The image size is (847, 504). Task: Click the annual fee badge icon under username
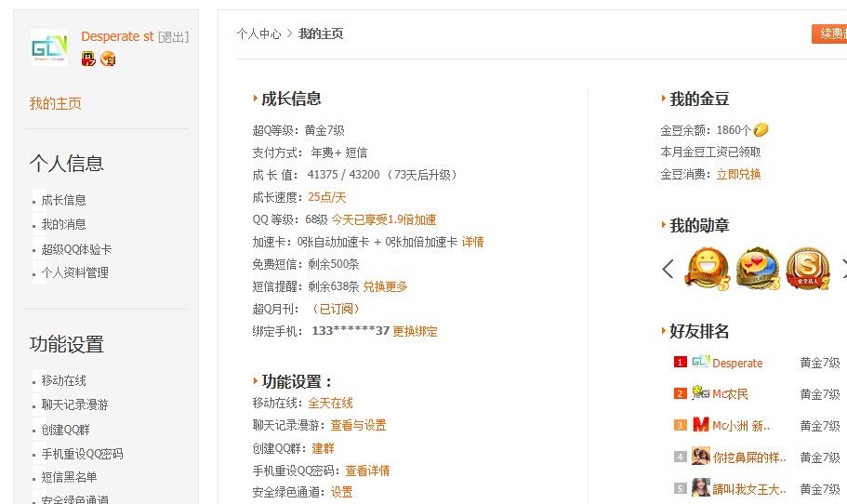[108, 59]
